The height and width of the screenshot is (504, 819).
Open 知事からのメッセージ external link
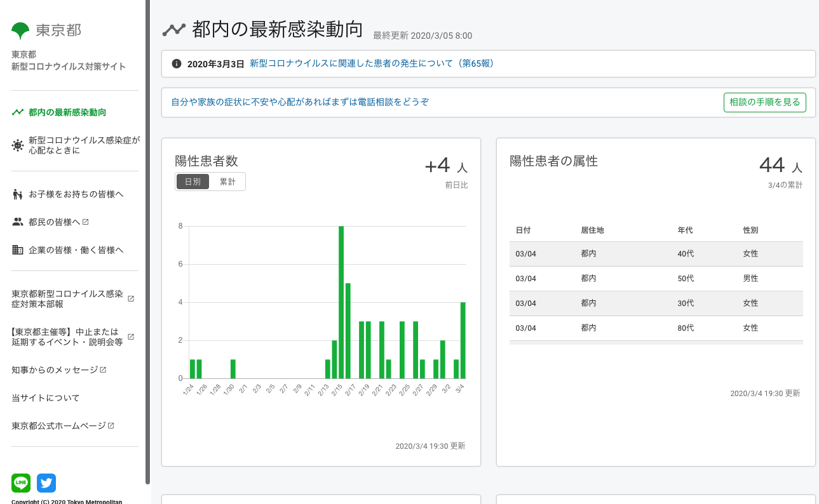[58, 370]
